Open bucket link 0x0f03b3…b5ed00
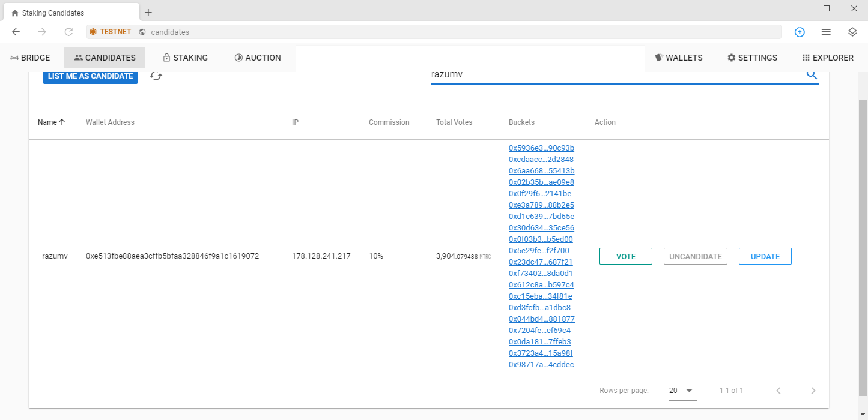The image size is (868, 420). point(541,239)
